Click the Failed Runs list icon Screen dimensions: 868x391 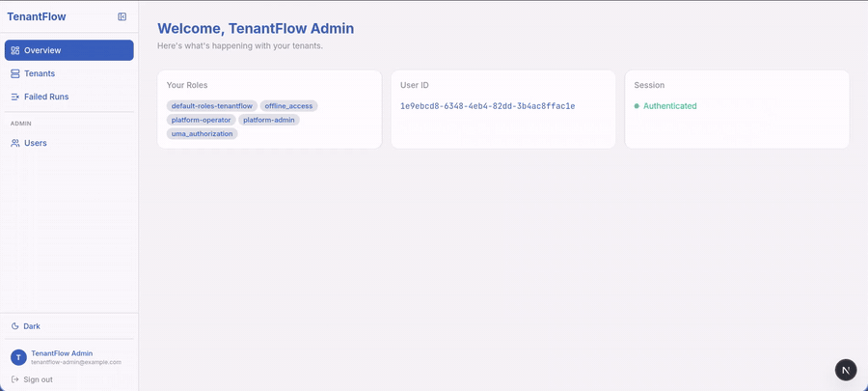tap(14, 97)
